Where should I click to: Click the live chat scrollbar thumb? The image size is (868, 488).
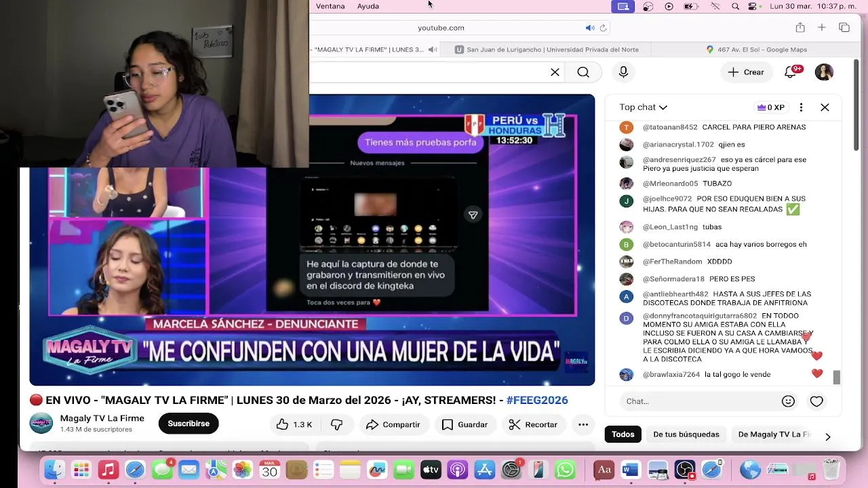[837, 378]
